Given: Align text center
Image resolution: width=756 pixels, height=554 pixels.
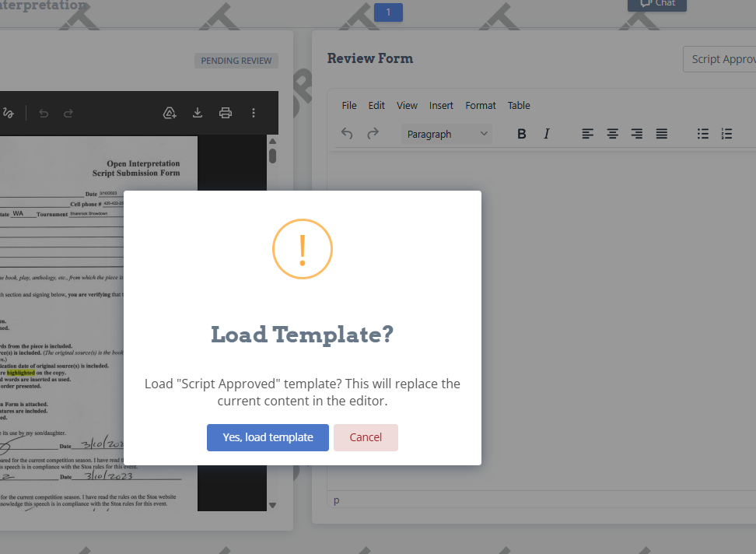Looking at the screenshot, I should coord(612,134).
